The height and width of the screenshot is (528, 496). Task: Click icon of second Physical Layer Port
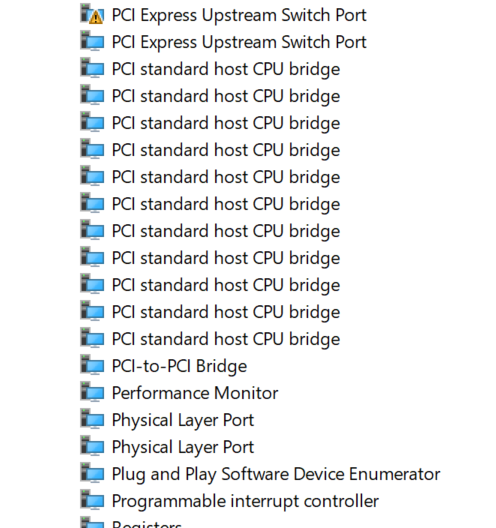(92, 446)
